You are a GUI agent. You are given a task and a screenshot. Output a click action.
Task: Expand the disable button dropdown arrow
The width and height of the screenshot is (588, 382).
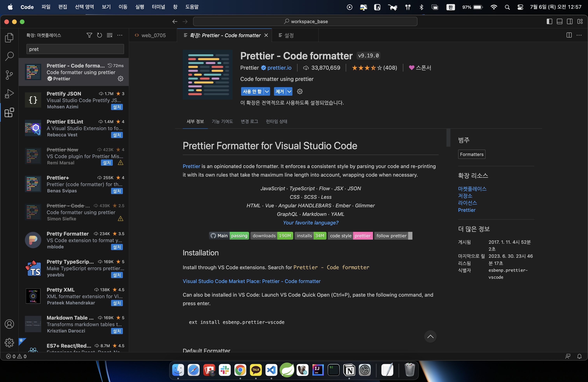click(x=267, y=91)
